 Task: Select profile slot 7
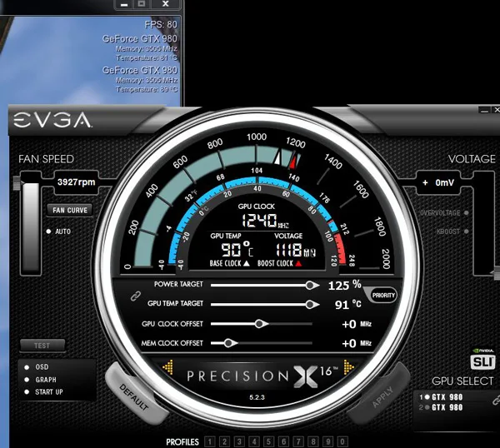pos(298,441)
